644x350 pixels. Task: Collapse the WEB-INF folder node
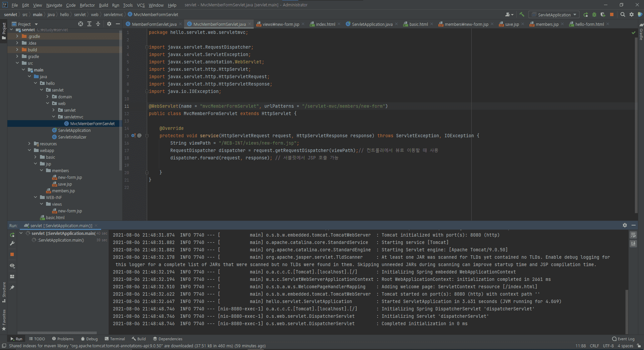36,197
